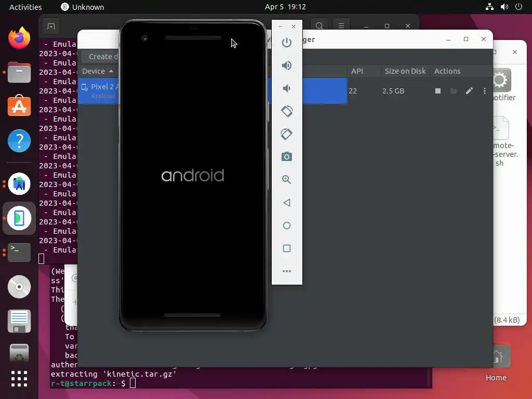The width and height of the screenshot is (532, 399).
Task: Switch to Android Studio in dock
Action: pos(19,184)
